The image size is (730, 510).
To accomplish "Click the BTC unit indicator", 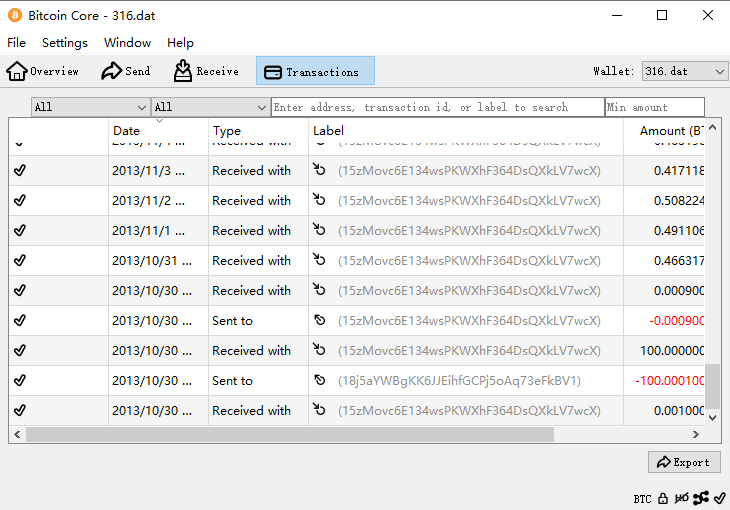I will click(642, 498).
